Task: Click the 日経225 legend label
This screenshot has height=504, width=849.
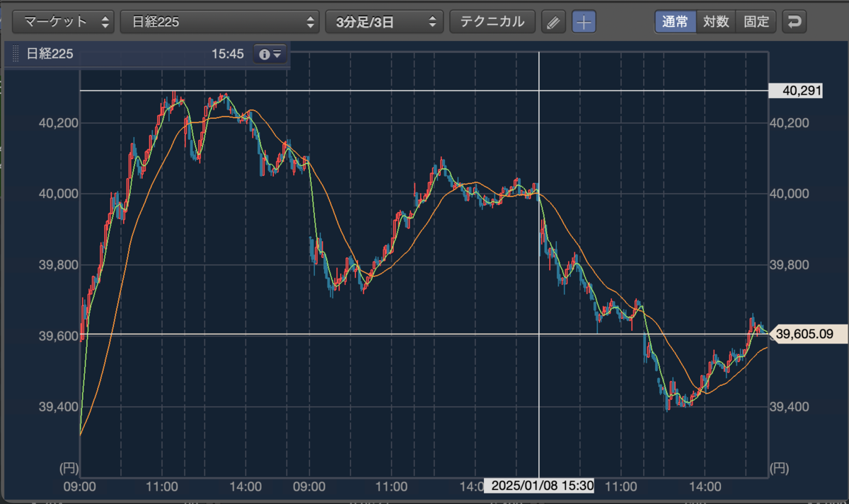Action: coord(50,54)
